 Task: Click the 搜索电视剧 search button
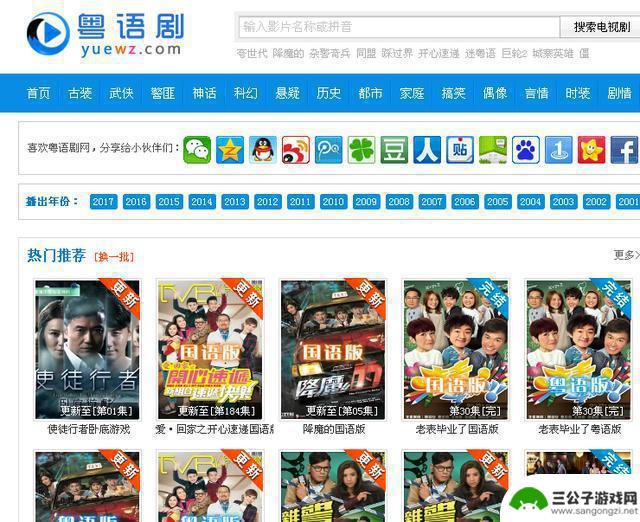pyautogui.click(x=601, y=27)
